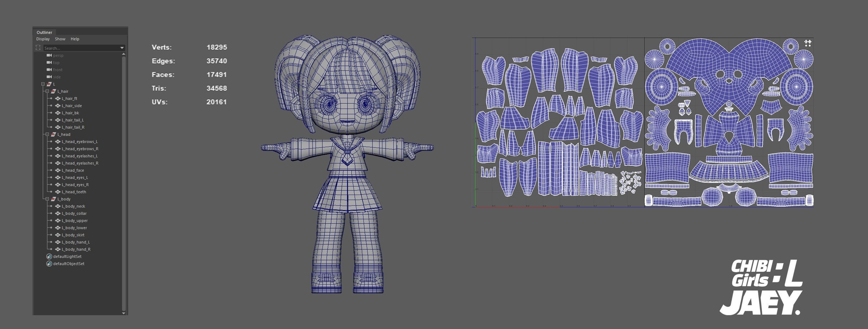Click the L_head_teeth mesh icon
Viewport: 868px width, 329px height.
58,192
